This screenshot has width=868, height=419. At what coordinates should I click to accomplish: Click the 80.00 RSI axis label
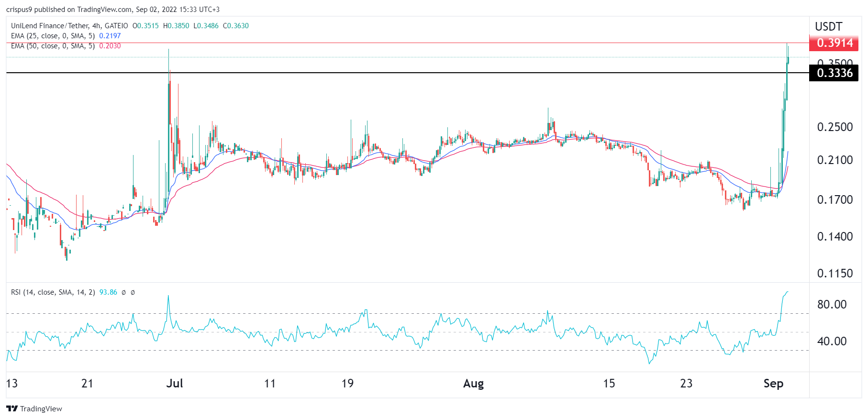point(832,305)
